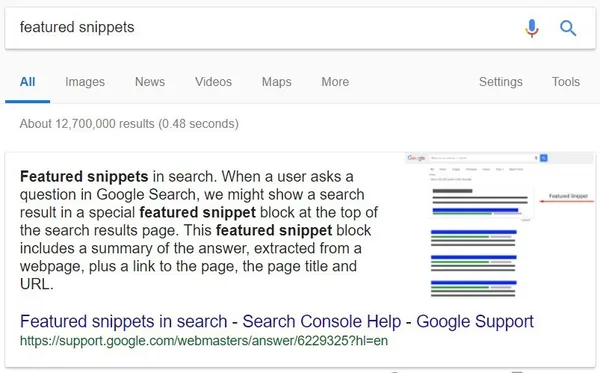This screenshot has width=600, height=373.
Task: Click the green support.google.com URL
Action: pyautogui.click(x=204, y=340)
